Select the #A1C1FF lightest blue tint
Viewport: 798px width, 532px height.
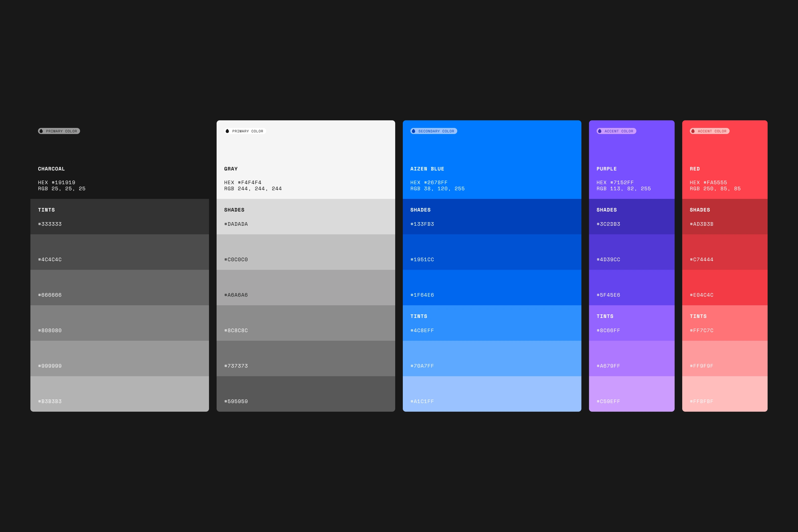pyautogui.click(x=492, y=394)
